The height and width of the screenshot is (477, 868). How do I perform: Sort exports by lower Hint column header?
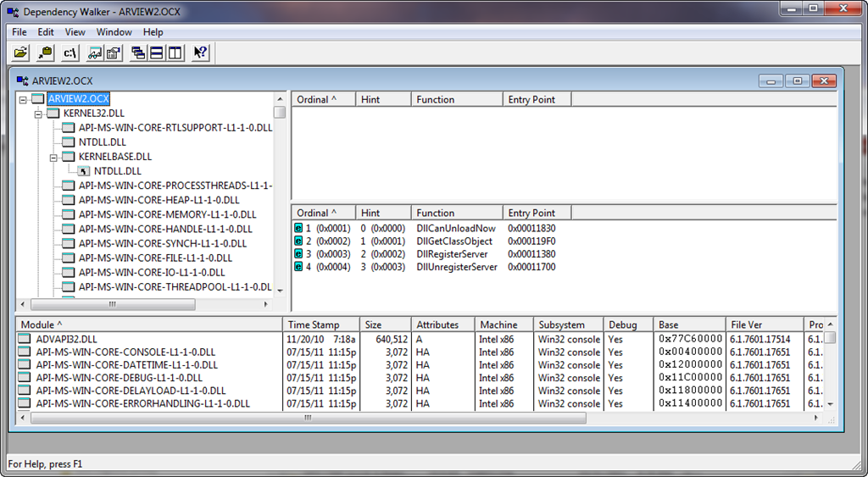(384, 213)
